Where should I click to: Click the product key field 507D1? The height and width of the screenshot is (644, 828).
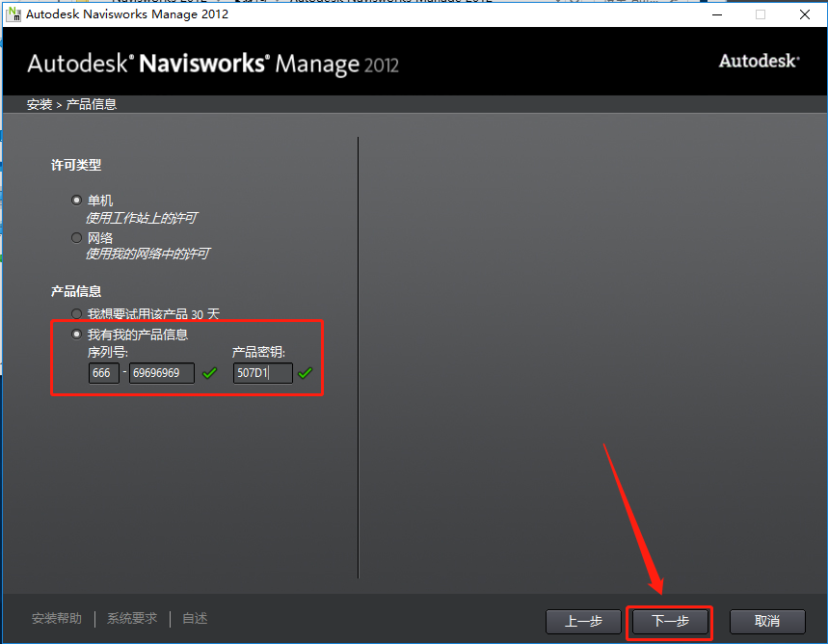click(x=262, y=373)
